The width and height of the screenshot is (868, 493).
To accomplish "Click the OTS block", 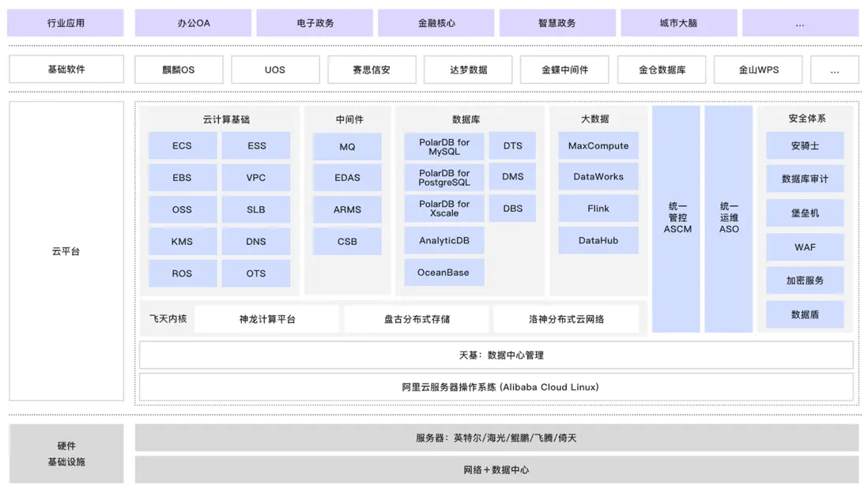I will [x=256, y=273].
